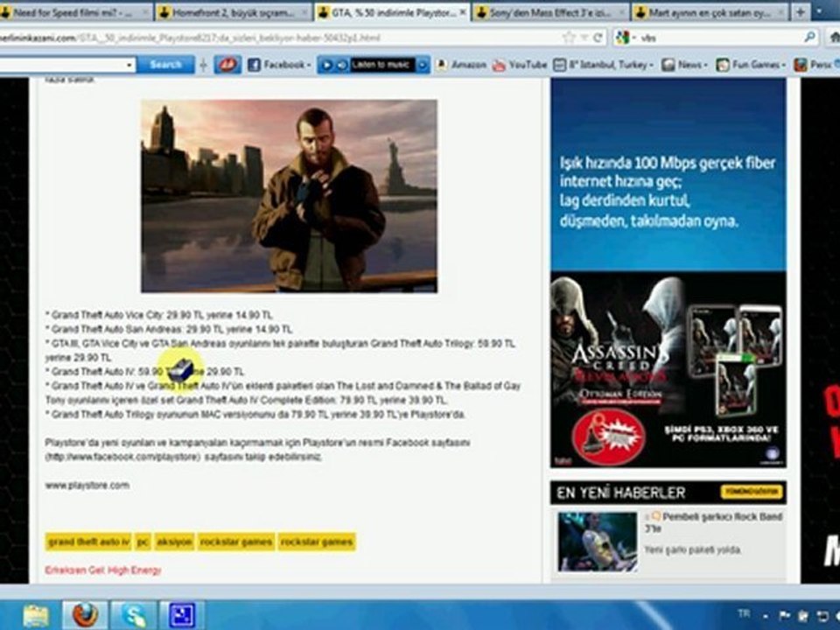
Task: Expand the Fun Games toolbar menu
Action: 751,65
